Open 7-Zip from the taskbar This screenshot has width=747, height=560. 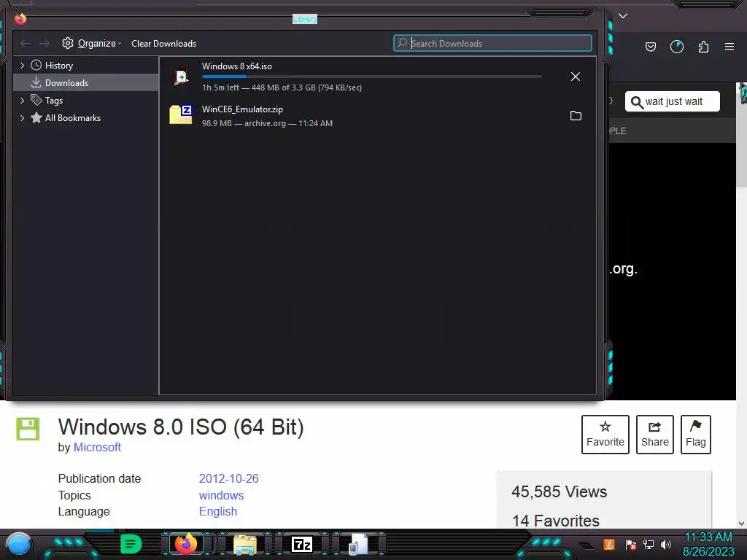tap(302, 544)
